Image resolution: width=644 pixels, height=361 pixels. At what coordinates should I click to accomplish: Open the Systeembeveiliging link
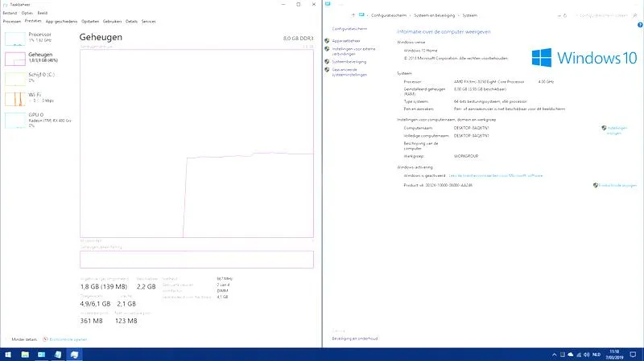[x=349, y=62]
